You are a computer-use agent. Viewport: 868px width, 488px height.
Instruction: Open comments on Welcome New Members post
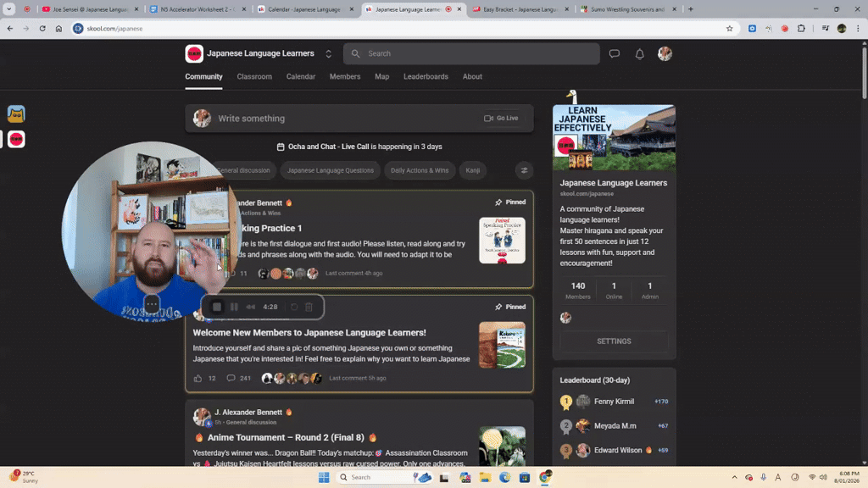click(x=231, y=379)
